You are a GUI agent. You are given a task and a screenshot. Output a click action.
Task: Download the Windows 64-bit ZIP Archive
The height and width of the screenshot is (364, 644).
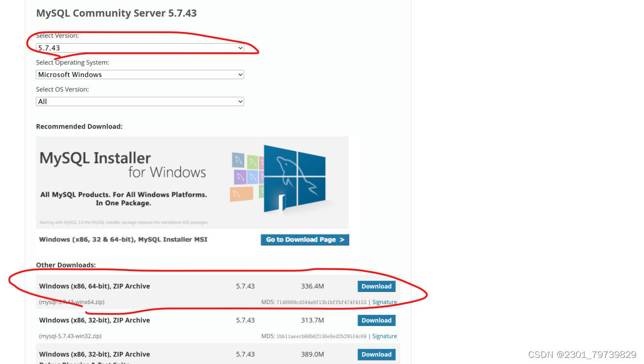[x=376, y=286]
